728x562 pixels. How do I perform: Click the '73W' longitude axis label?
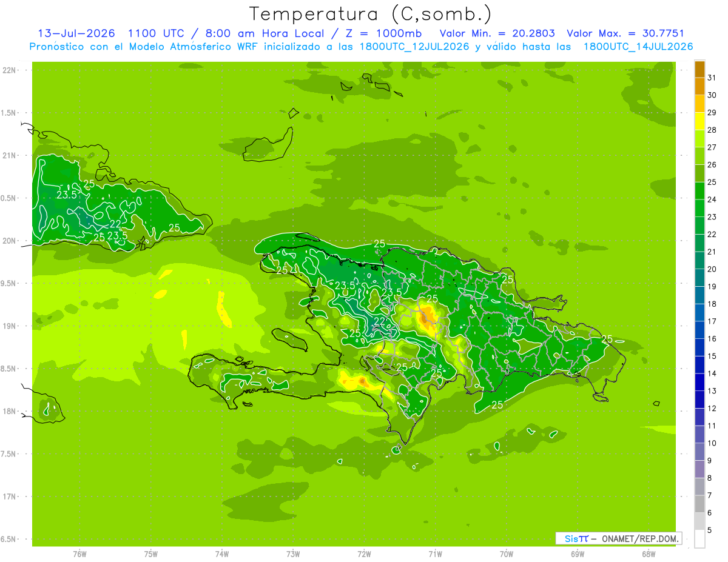pyautogui.click(x=293, y=554)
